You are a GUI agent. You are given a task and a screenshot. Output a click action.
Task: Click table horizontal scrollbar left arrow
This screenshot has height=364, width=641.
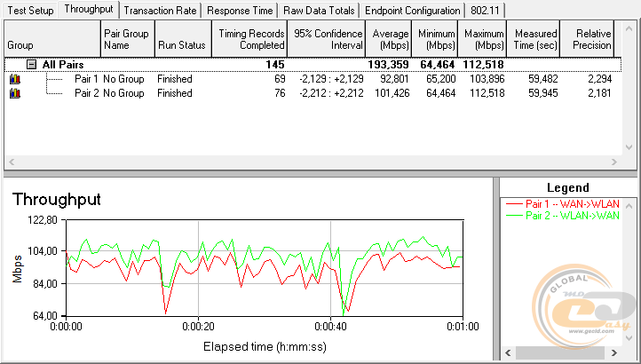tap(12, 162)
